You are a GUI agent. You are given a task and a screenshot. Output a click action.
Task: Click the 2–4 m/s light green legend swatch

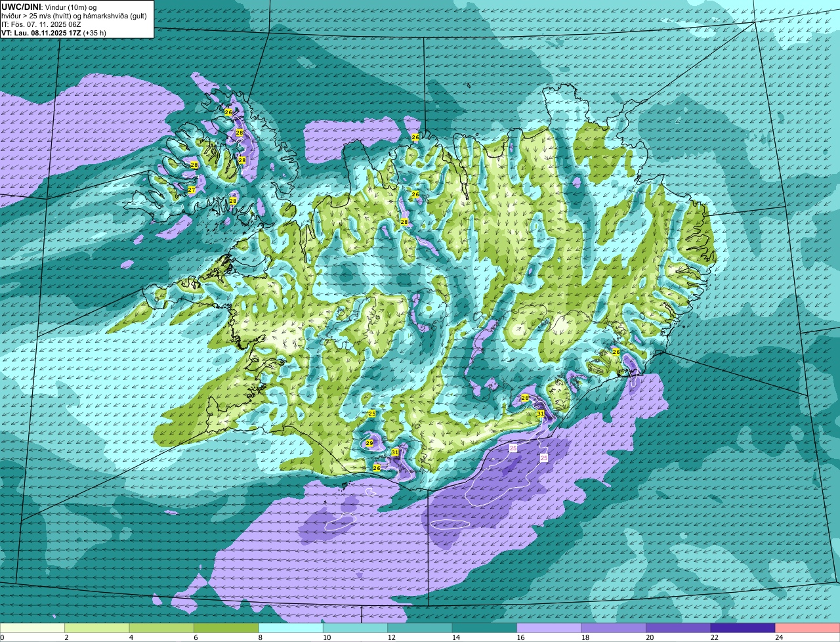(x=98, y=628)
